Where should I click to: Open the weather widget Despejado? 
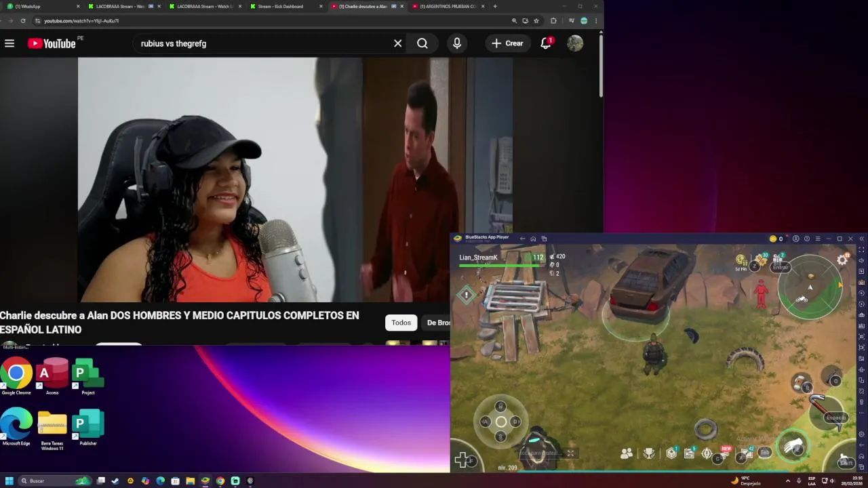point(746,481)
